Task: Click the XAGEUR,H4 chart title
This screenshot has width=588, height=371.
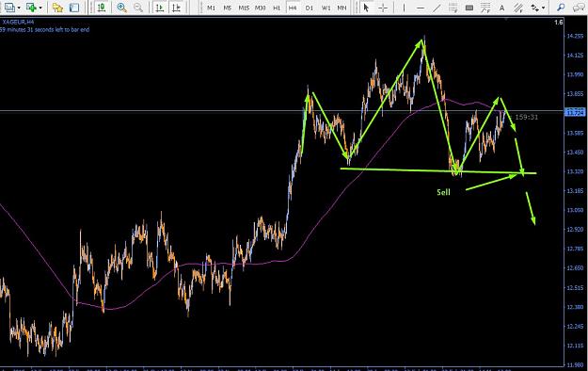Action: [18, 23]
